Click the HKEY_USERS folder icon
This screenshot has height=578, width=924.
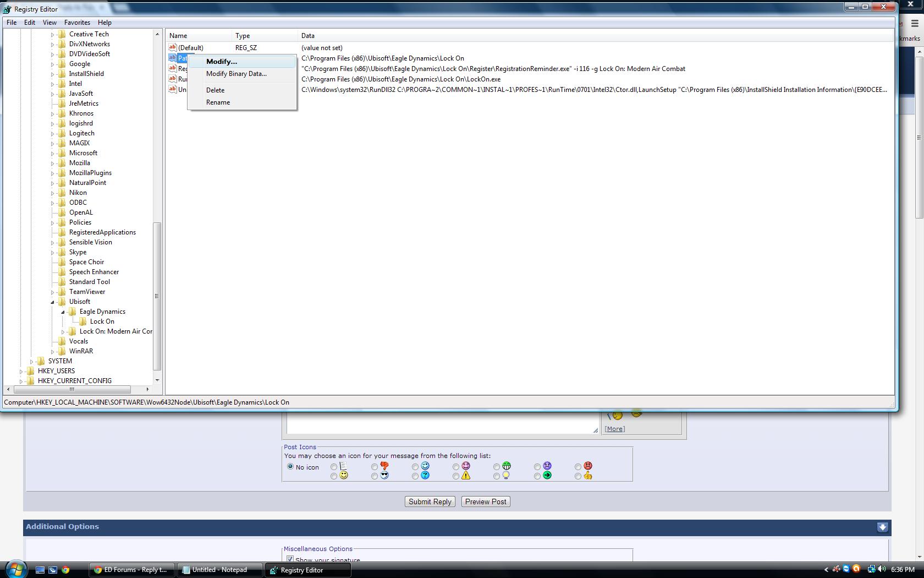click(30, 371)
